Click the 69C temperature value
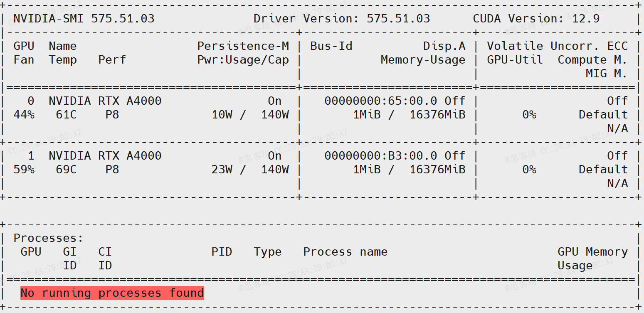644x313 pixels. (x=67, y=170)
